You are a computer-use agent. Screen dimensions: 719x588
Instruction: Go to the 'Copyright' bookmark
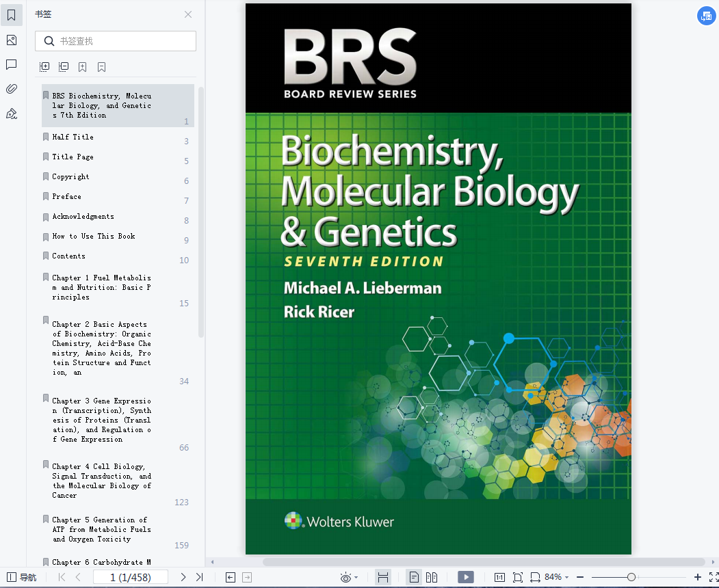[x=70, y=176]
